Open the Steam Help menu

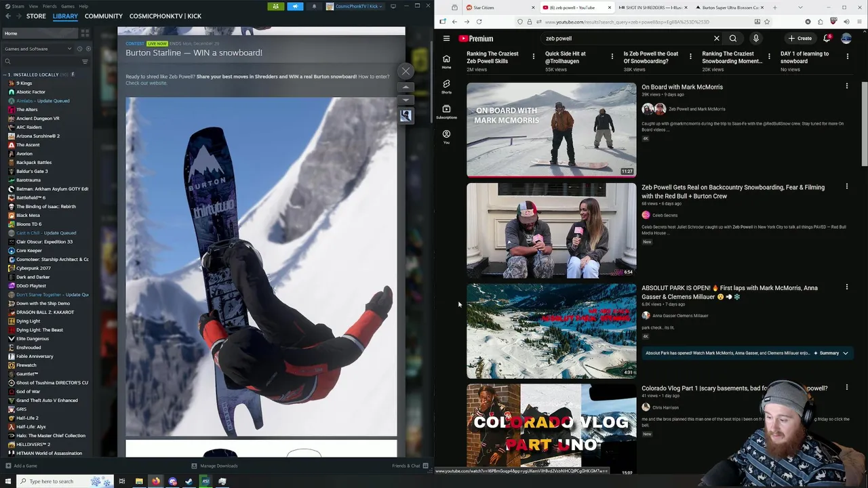(83, 6)
